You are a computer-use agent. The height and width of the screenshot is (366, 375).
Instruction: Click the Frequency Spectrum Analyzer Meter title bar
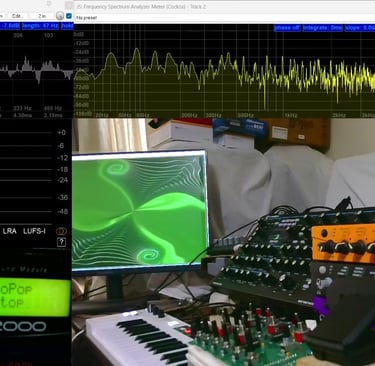tap(224, 6)
